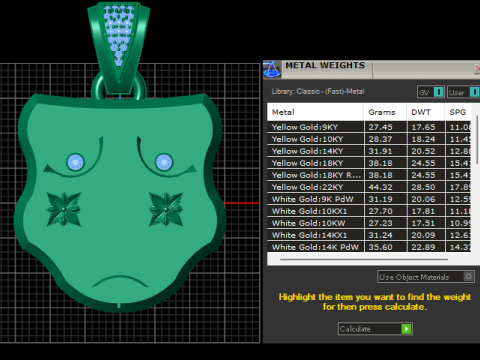
Task: Select the White Gold:14KX1 row
Action: tap(369, 235)
